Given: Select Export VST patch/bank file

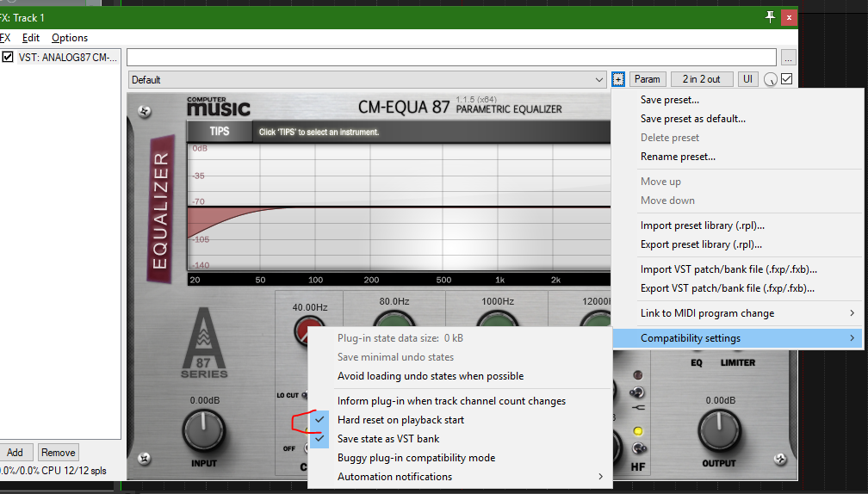Looking at the screenshot, I should click(x=738, y=287).
